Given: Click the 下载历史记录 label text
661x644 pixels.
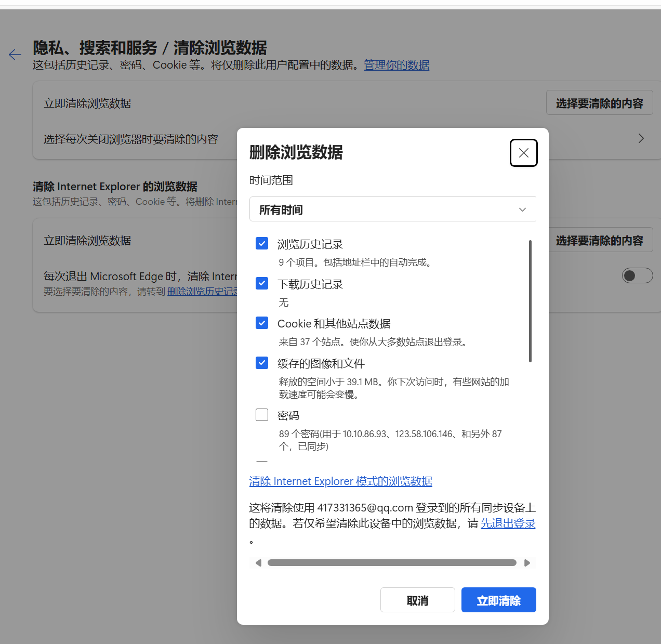Looking at the screenshot, I should pyautogui.click(x=310, y=284).
